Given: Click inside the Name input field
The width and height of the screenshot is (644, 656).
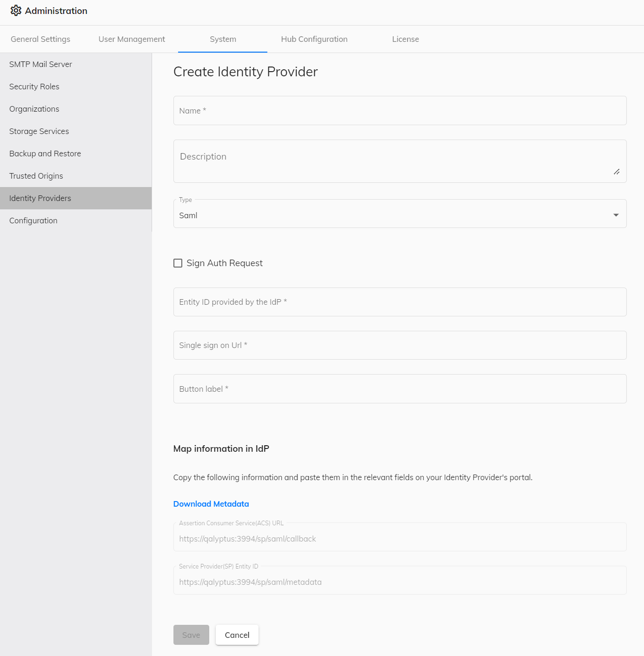Looking at the screenshot, I should pos(399,110).
